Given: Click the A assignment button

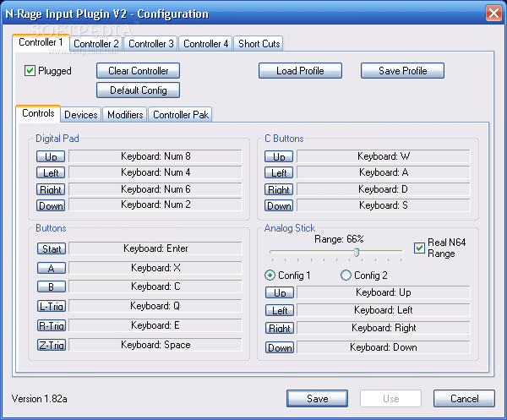Looking at the screenshot, I should coord(52,268).
